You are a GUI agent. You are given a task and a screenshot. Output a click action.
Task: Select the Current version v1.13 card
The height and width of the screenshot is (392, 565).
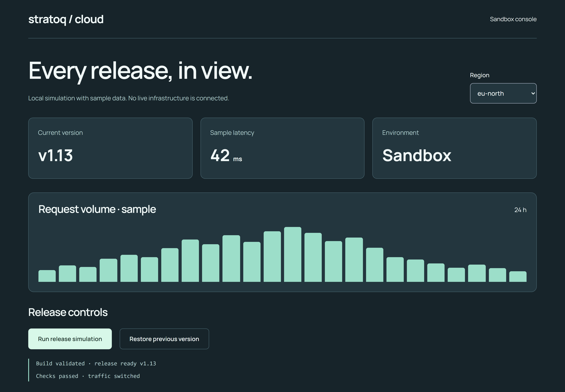[110, 148]
